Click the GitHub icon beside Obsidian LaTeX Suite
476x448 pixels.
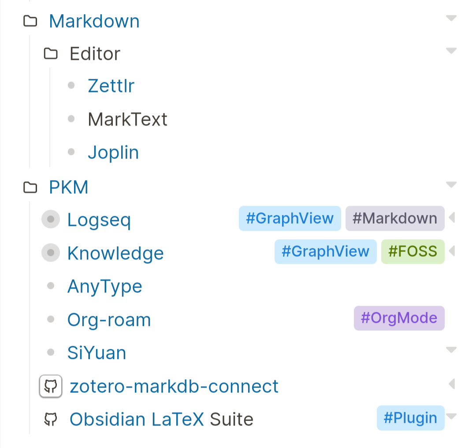51,419
